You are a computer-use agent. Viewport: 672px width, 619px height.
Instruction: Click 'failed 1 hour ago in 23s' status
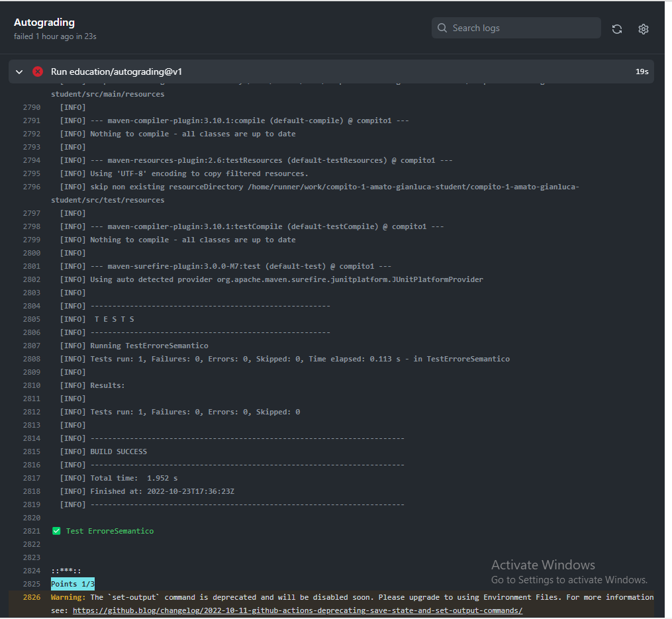coord(55,36)
